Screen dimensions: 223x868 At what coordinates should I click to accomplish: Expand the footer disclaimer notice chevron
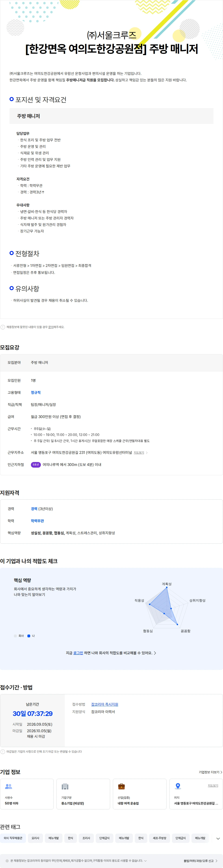[145, 861]
